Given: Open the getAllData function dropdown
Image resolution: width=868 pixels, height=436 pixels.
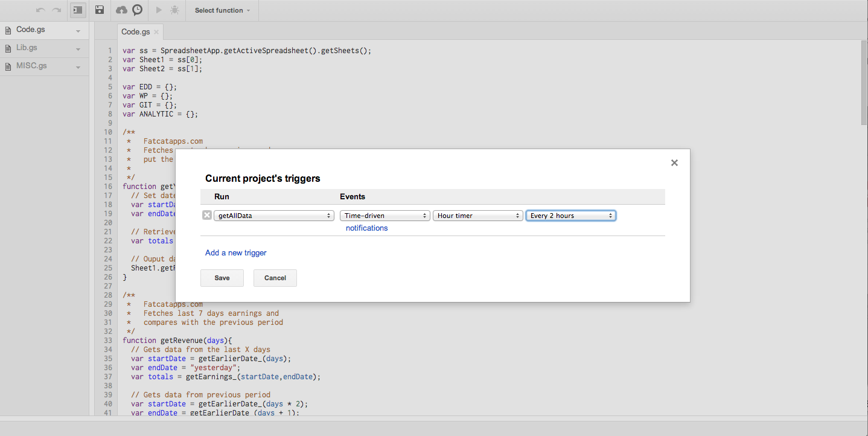Looking at the screenshot, I should click(x=274, y=216).
